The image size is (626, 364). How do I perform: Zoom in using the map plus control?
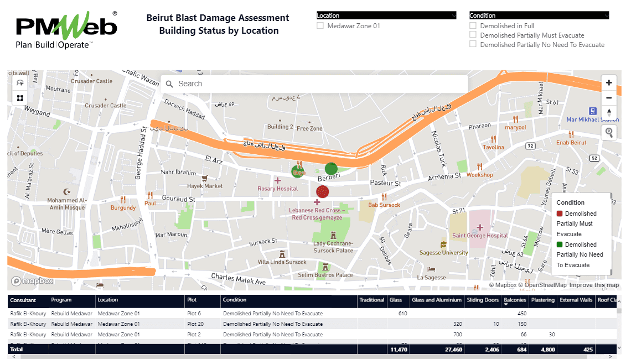[609, 82]
